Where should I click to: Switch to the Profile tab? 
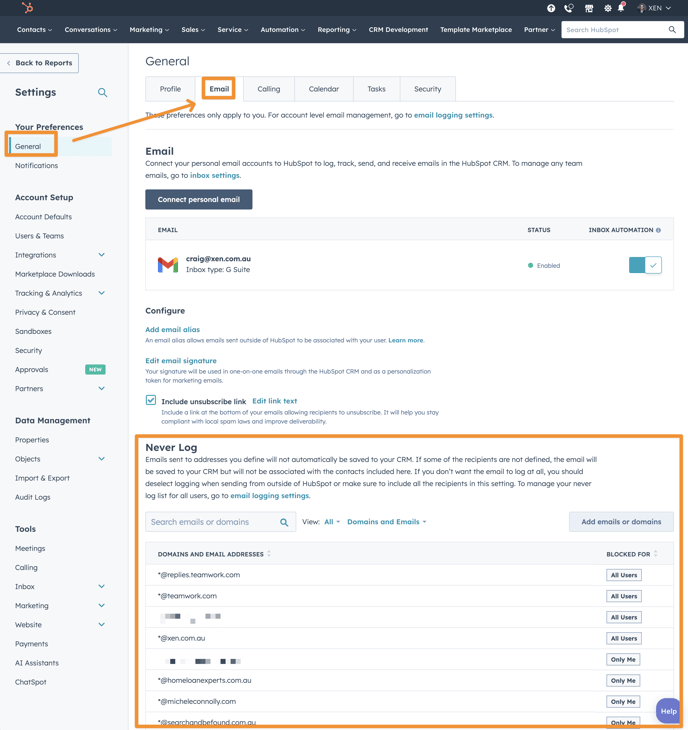click(170, 89)
